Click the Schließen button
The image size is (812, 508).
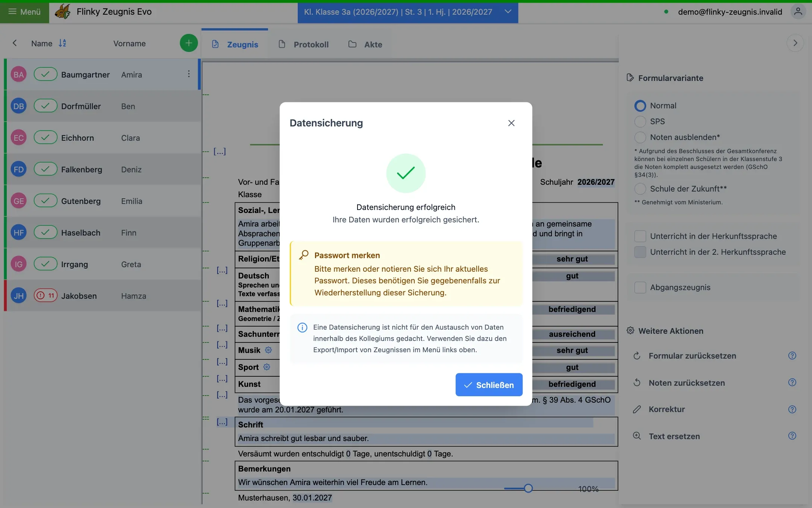(489, 385)
